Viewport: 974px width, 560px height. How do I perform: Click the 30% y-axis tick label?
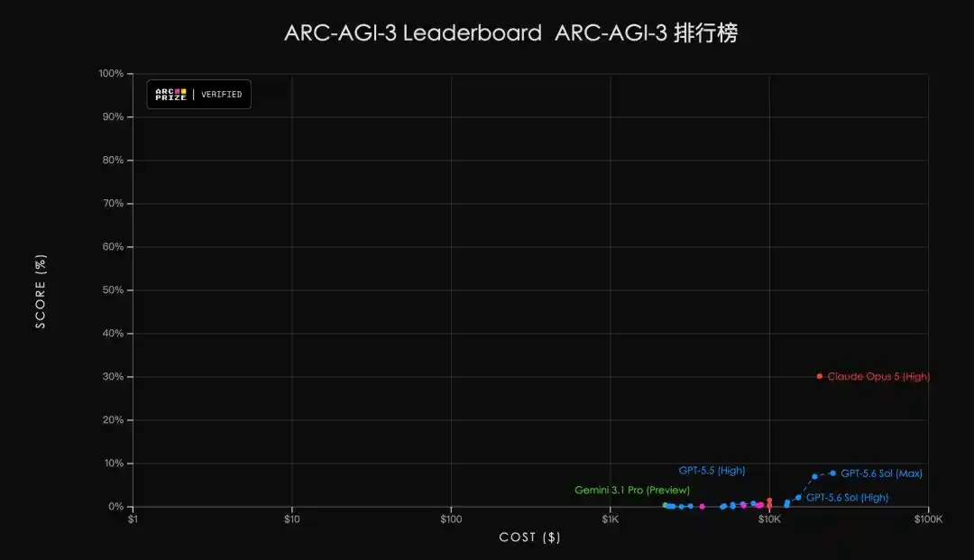[113, 377]
